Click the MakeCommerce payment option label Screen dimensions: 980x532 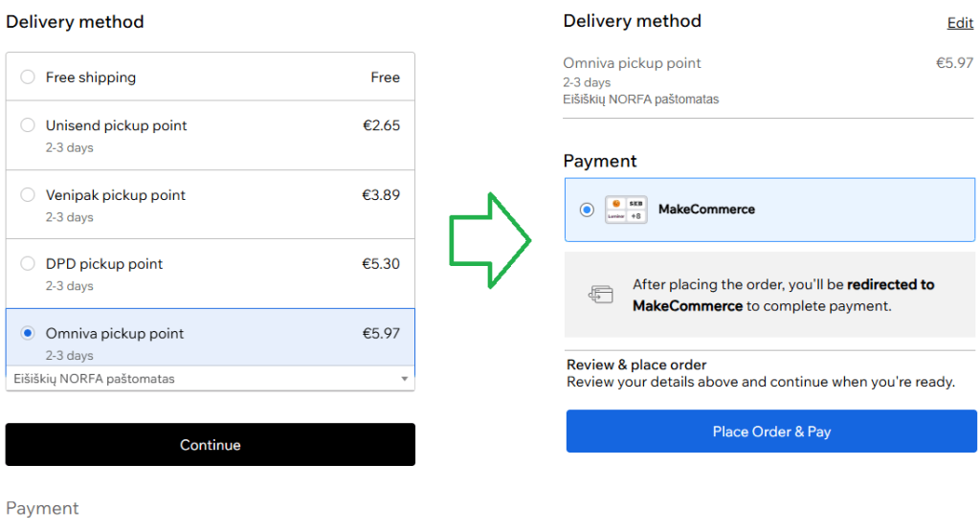(706, 210)
